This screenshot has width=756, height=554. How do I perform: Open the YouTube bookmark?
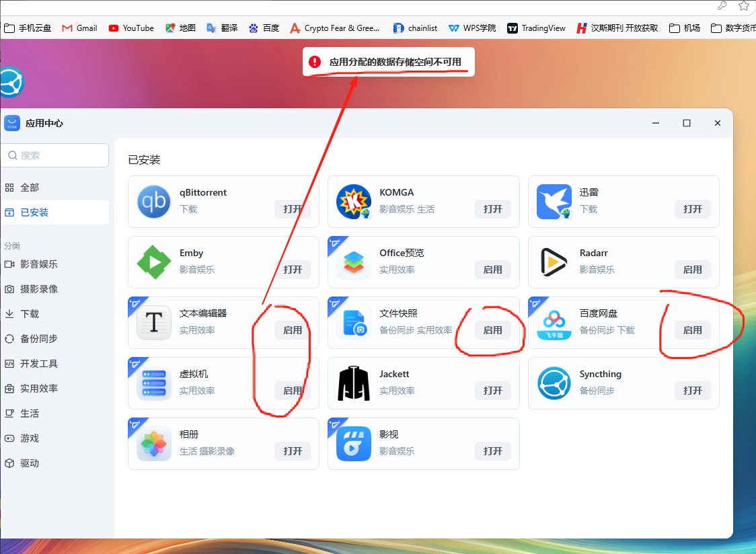click(x=131, y=28)
